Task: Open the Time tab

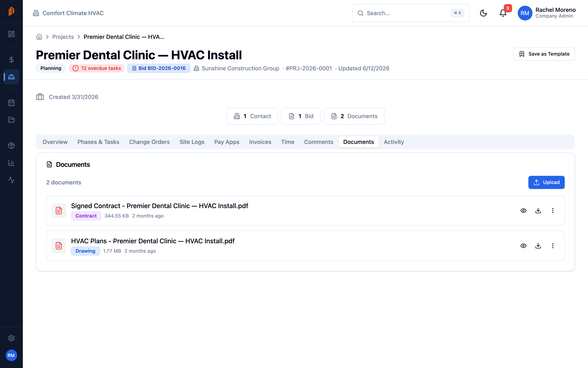Action: tap(288, 142)
